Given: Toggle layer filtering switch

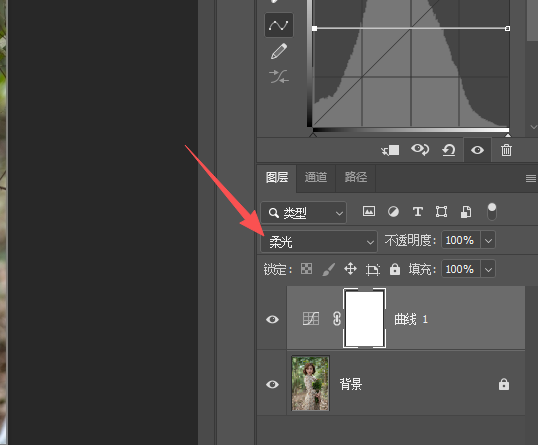Looking at the screenshot, I should 492,211.
